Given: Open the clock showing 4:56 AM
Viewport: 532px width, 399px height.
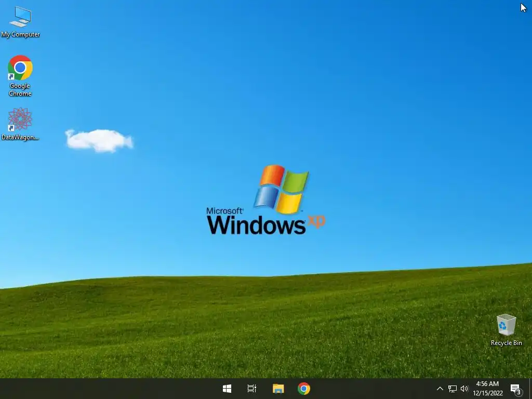Looking at the screenshot, I should point(487,389).
